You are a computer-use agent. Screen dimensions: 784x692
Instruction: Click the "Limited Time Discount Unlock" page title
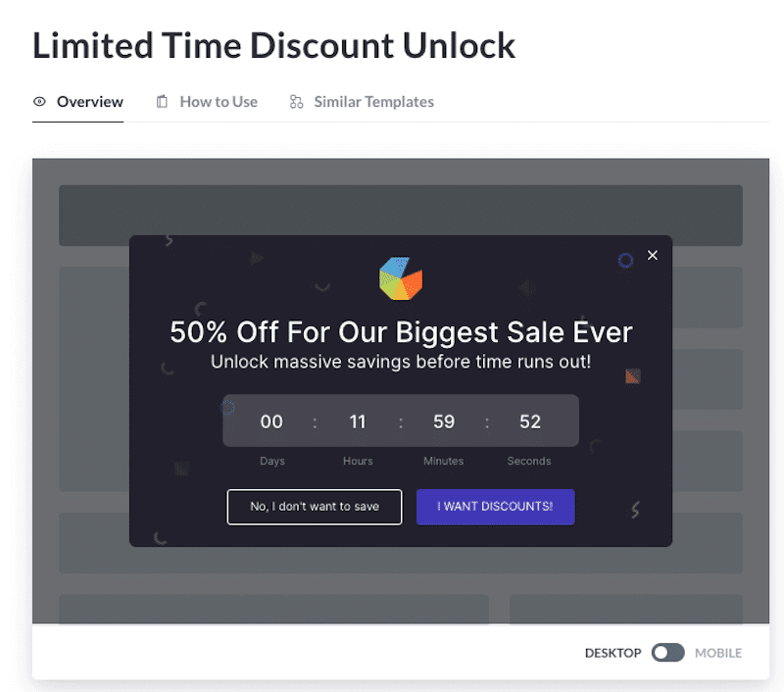coord(273,45)
